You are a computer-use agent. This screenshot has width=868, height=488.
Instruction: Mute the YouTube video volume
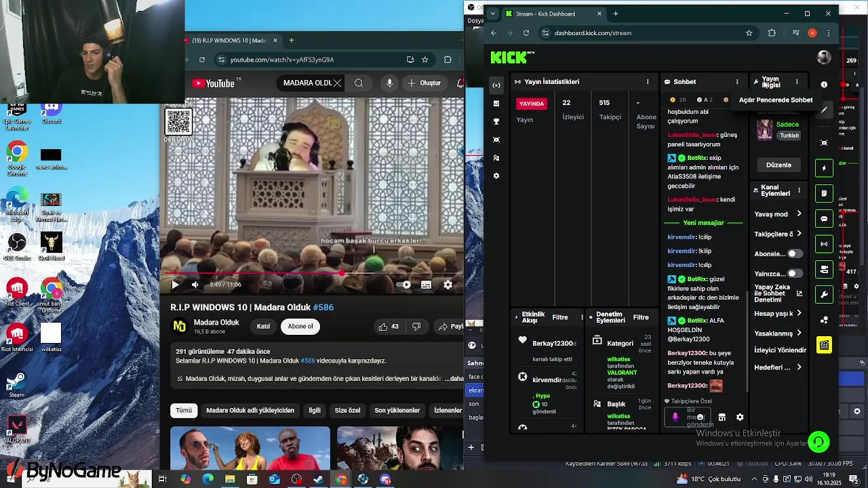coord(195,285)
